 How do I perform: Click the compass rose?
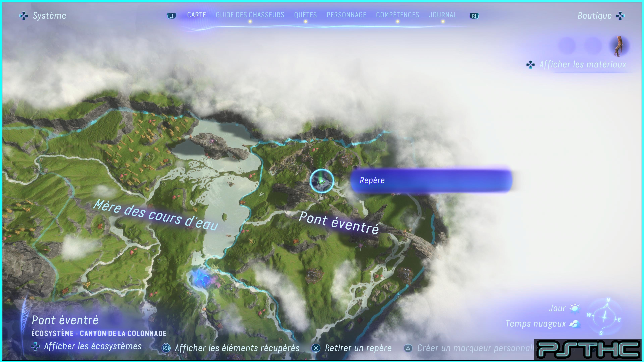[604, 317]
